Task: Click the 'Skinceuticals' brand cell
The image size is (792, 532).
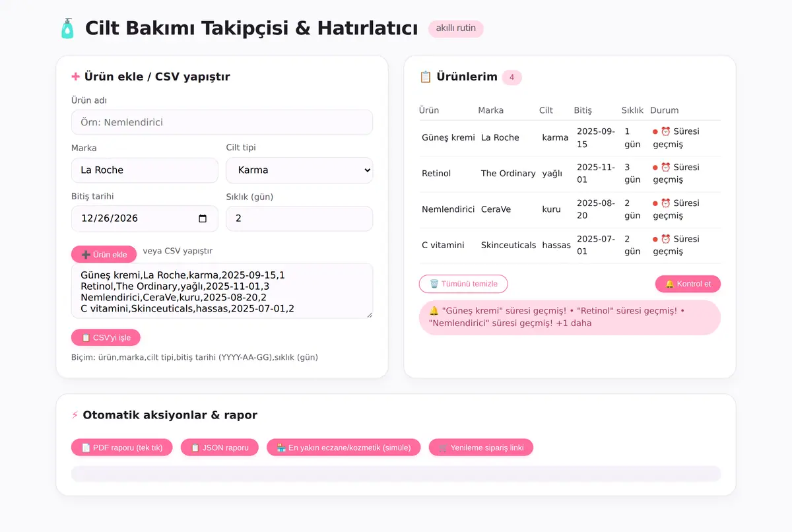Action: coord(508,245)
